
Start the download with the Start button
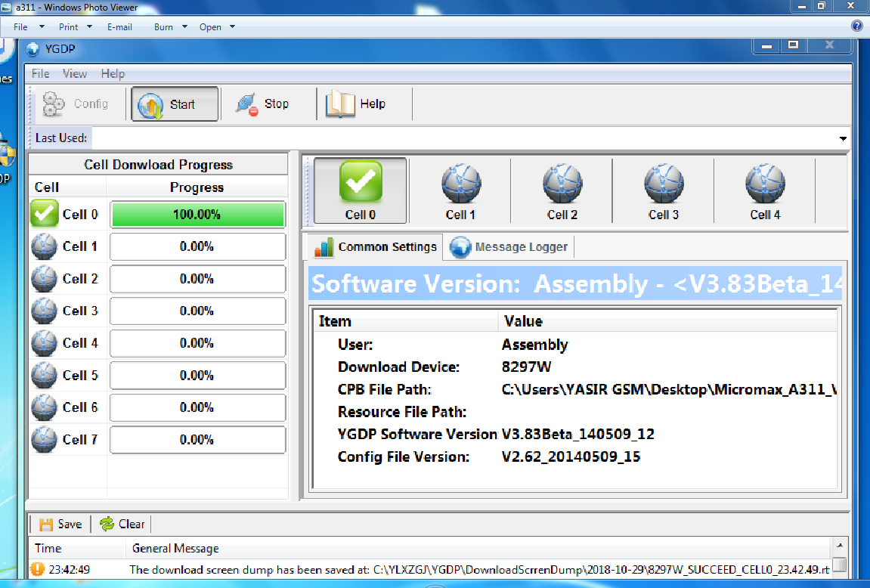click(x=175, y=104)
